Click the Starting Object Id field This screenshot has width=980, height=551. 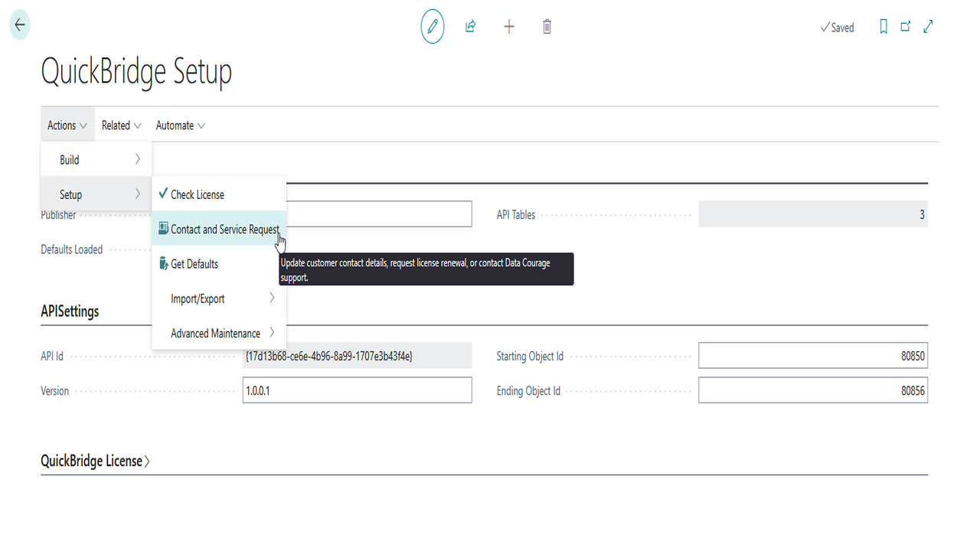(x=813, y=356)
